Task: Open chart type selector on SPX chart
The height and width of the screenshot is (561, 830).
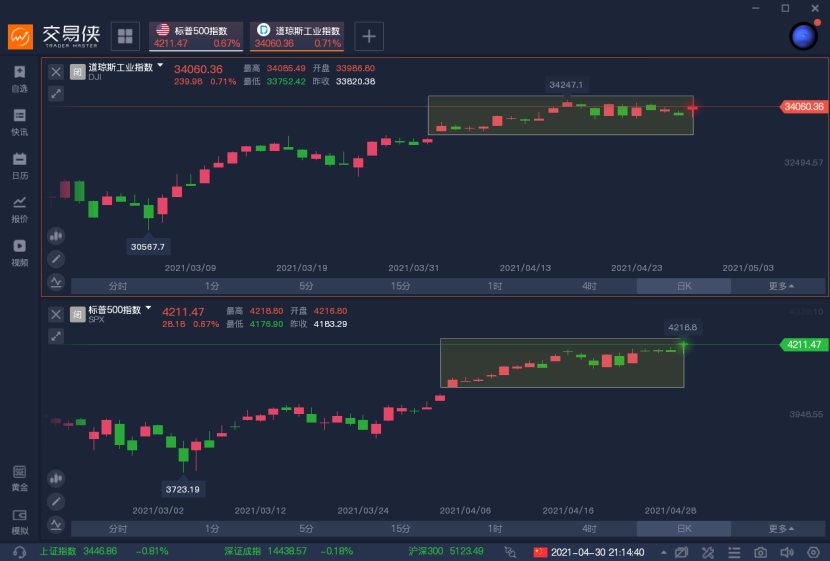Action: coord(56,478)
